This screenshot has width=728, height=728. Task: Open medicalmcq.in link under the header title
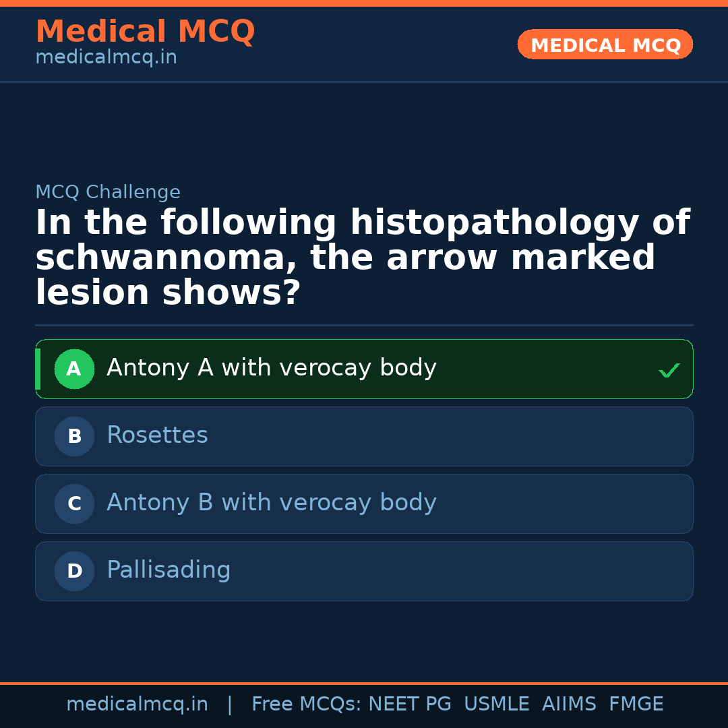(106, 57)
